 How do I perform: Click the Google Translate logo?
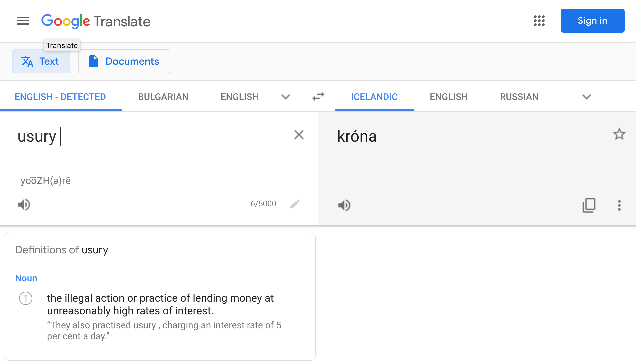click(x=96, y=21)
